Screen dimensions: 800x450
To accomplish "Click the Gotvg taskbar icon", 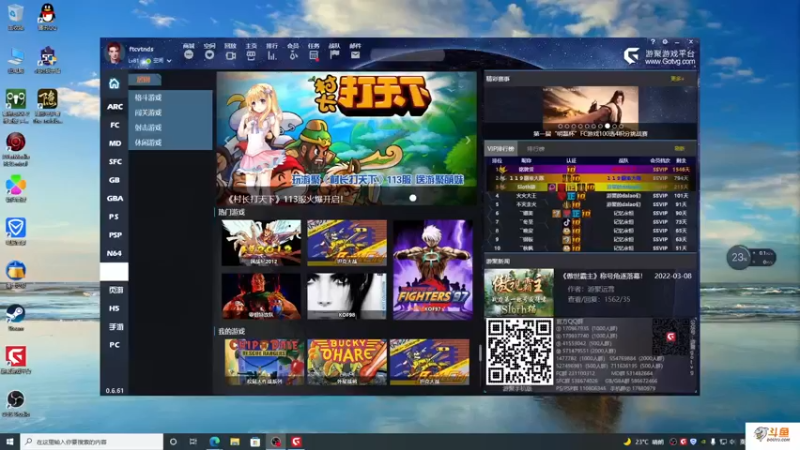I will 296,441.
